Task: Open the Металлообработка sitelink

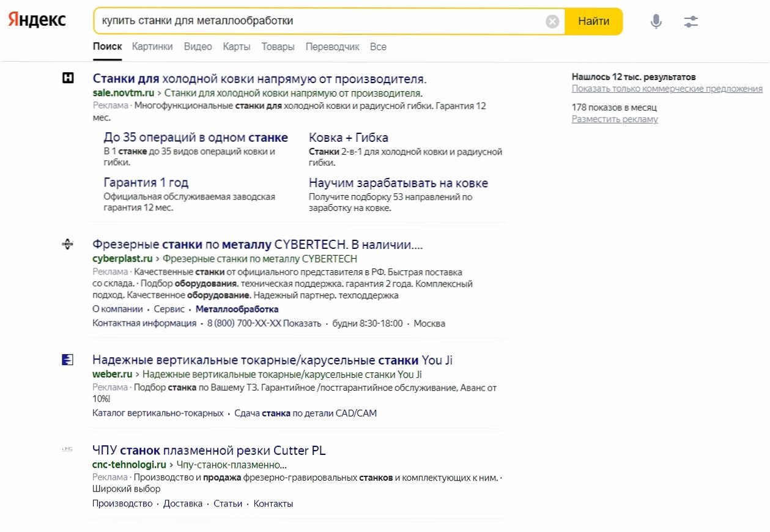Action: [237, 309]
